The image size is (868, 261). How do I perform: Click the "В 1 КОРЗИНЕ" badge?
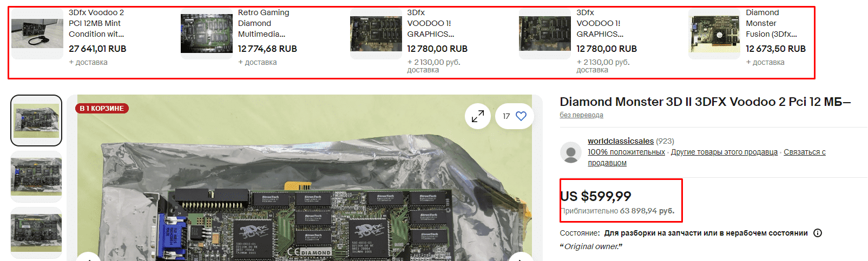[102, 108]
